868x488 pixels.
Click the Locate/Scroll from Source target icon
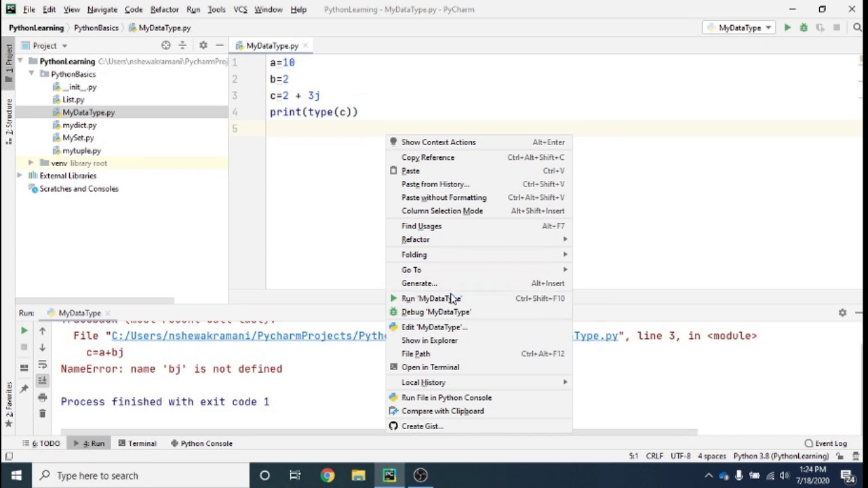pos(166,45)
